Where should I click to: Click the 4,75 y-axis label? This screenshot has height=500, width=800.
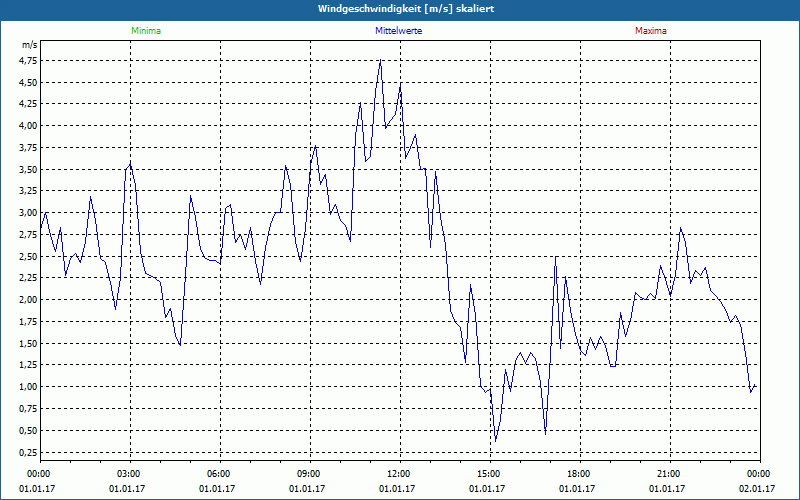30,61
